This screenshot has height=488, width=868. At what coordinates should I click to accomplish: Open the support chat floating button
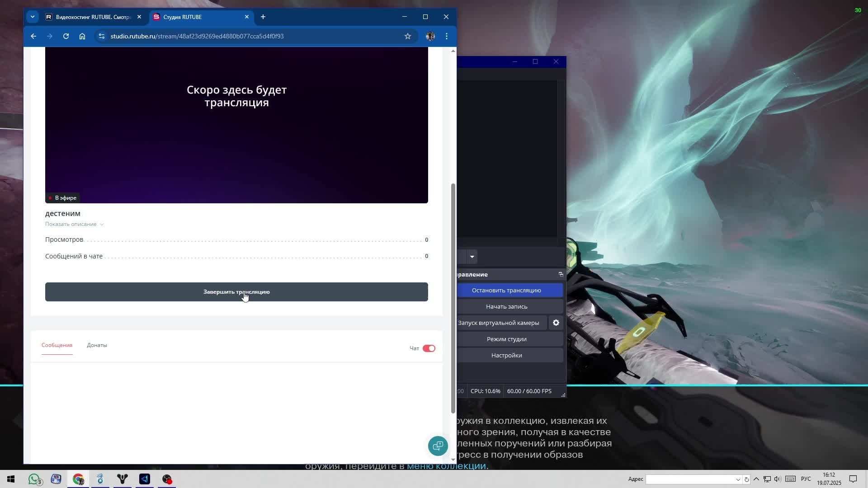[438, 446]
